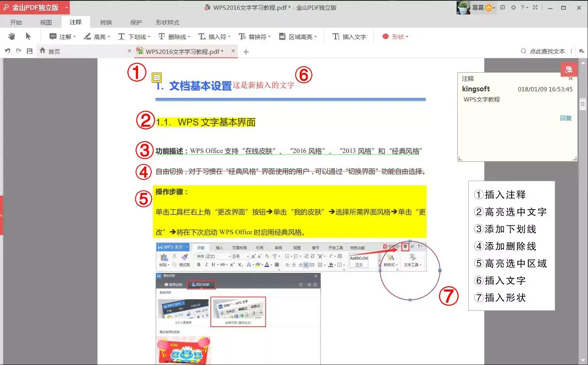Switch to the 转换 tab

pos(106,22)
